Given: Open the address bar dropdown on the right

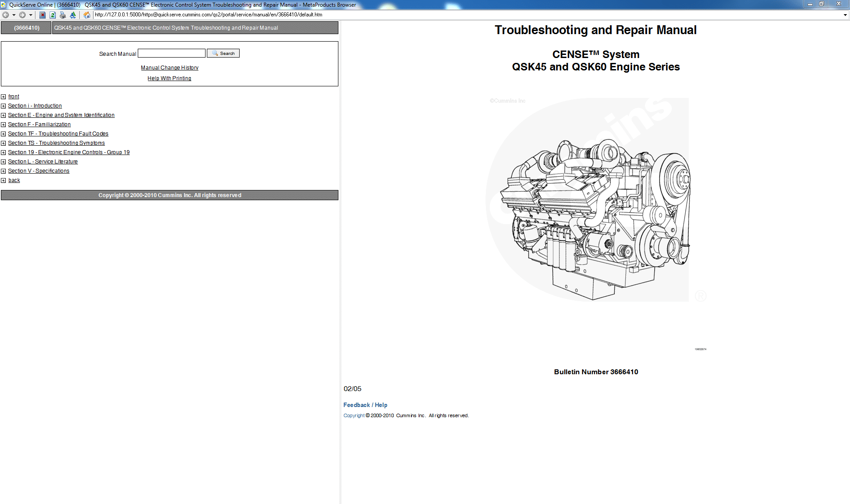Looking at the screenshot, I should pyautogui.click(x=845, y=15).
